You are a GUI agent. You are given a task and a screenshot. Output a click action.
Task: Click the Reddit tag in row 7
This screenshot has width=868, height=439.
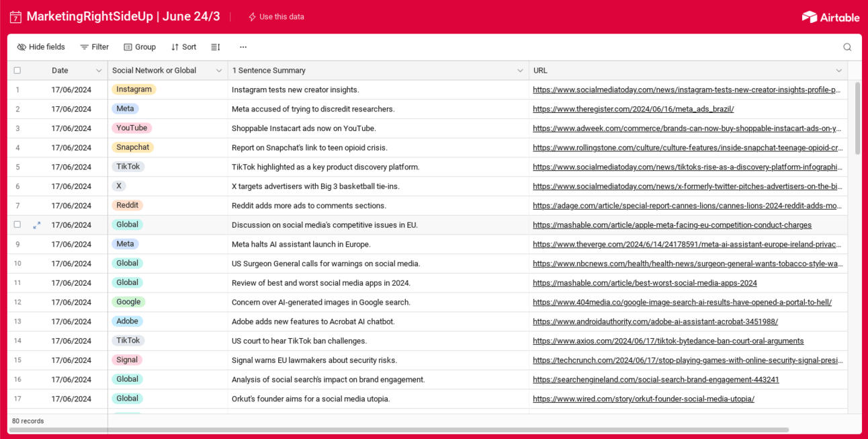127,206
